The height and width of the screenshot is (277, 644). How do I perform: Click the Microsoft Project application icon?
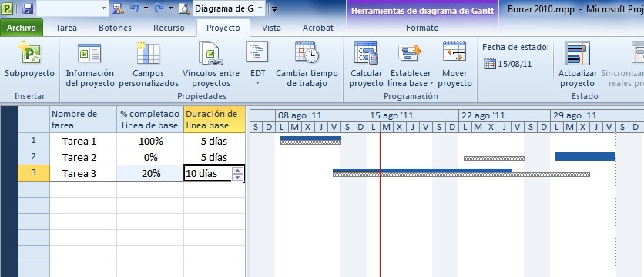[x=8, y=8]
